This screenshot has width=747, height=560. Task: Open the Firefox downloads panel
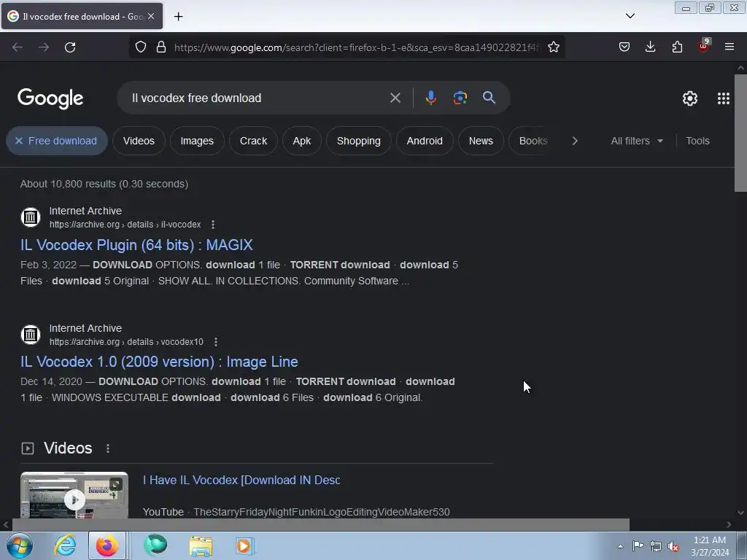pyautogui.click(x=650, y=47)
